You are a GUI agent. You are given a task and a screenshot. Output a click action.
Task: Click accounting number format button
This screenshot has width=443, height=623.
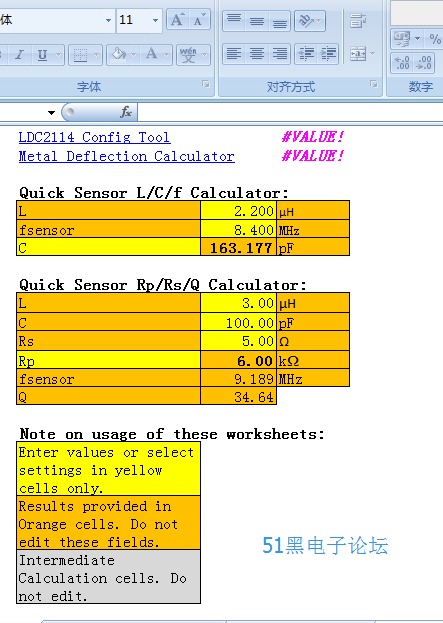(402, 39)
